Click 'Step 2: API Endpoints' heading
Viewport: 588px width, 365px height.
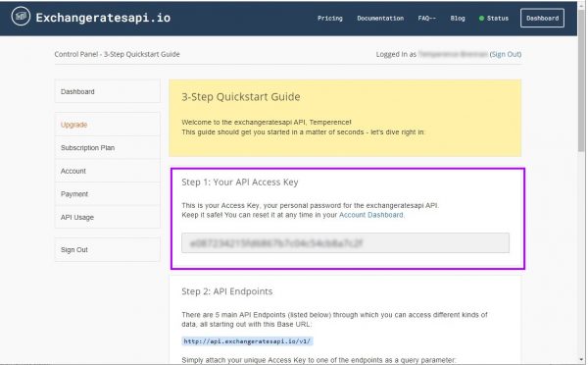(x=227, y=291)
